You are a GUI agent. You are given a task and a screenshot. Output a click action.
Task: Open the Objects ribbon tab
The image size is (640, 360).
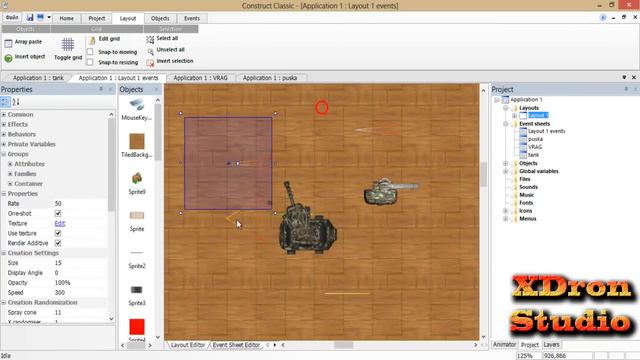160,18
